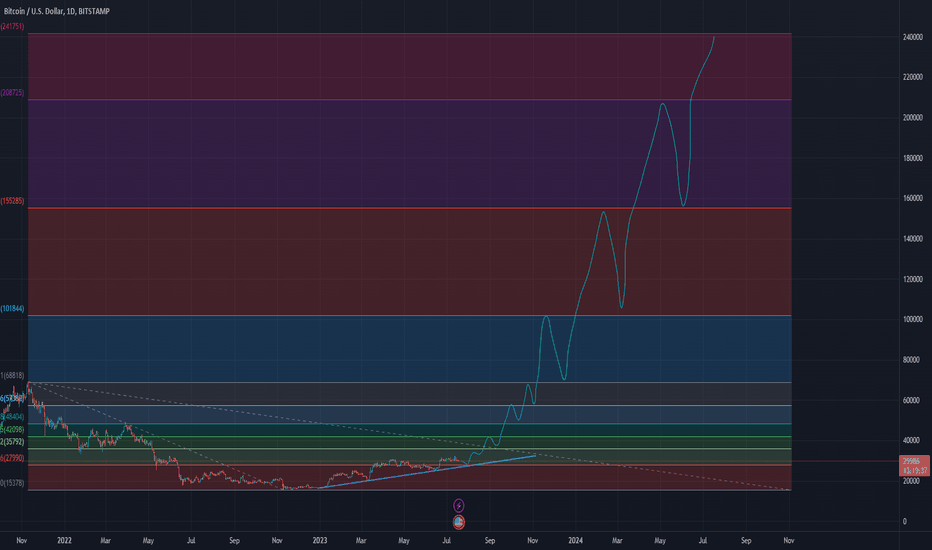Click the 0(15378) Fibonacci level label
Screen dimensions: 932x550
(x=12, y=483)
